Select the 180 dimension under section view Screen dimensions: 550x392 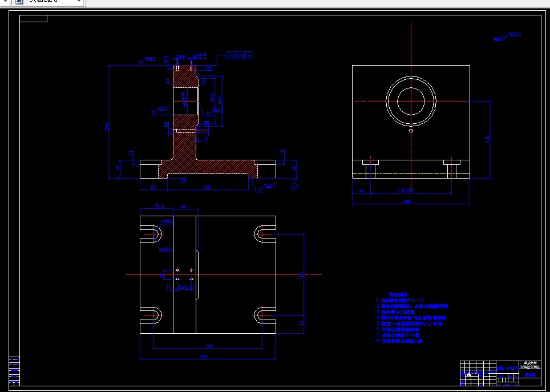pos(207,187)
